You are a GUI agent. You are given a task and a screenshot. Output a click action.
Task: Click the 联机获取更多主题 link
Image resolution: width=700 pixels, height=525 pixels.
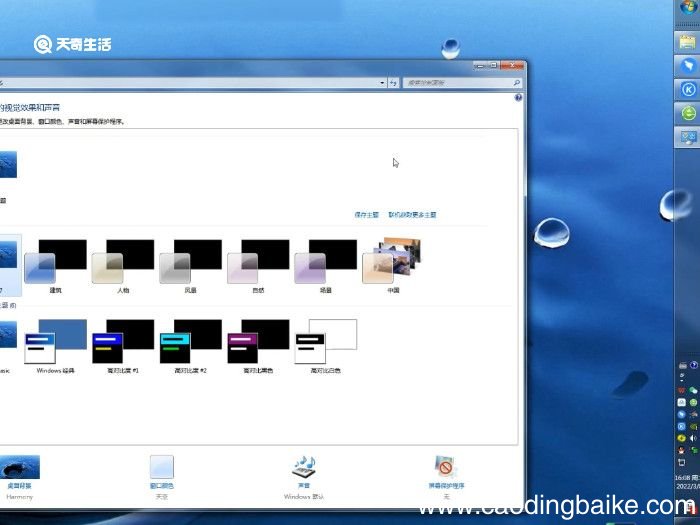pyautogui.click(x=412, y=215)
